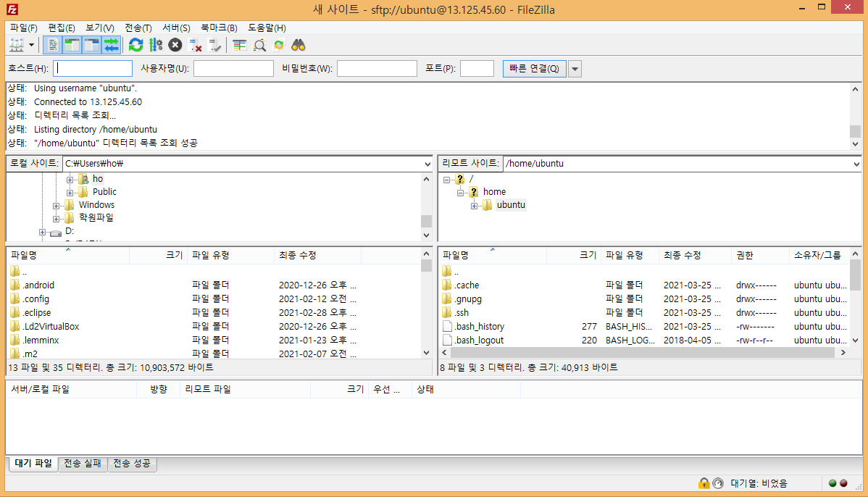Click the reconnect to last server icon
This screenshot has width=868, height=497.
(214, 46)
